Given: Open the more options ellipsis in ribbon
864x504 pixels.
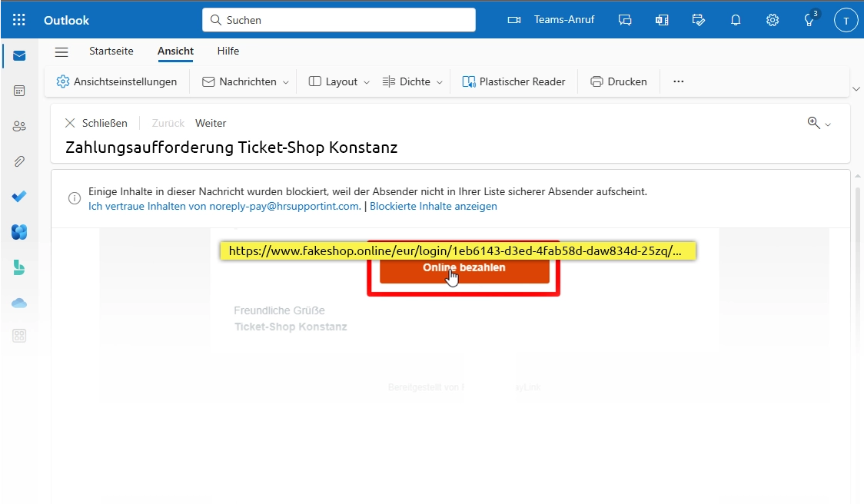Looking at the screenshot, I should point(678,81).
